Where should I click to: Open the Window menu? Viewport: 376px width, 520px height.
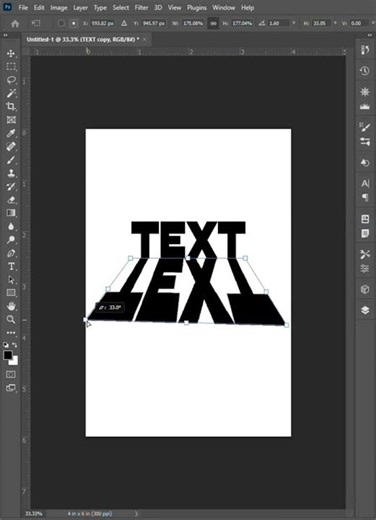tap(224, 7)
